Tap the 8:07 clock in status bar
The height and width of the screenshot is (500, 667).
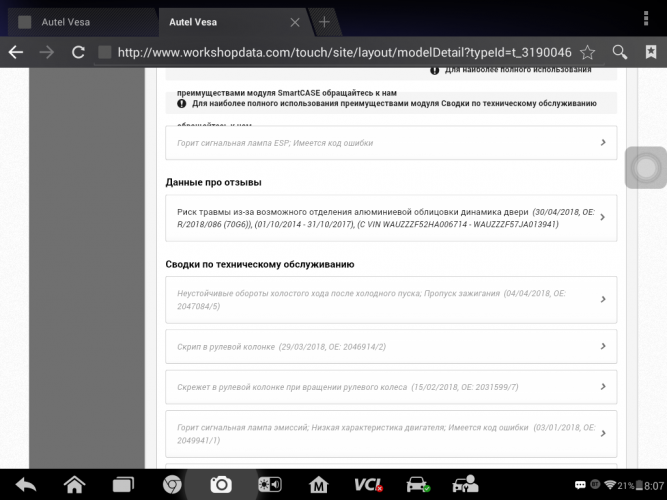click(654, 486)
